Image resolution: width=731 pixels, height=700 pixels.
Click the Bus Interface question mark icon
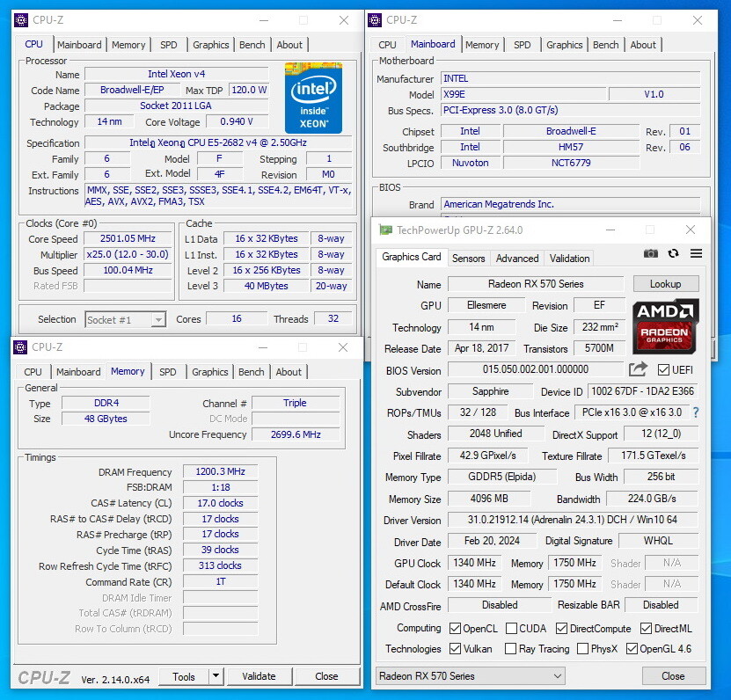click(x=696, y=412)
